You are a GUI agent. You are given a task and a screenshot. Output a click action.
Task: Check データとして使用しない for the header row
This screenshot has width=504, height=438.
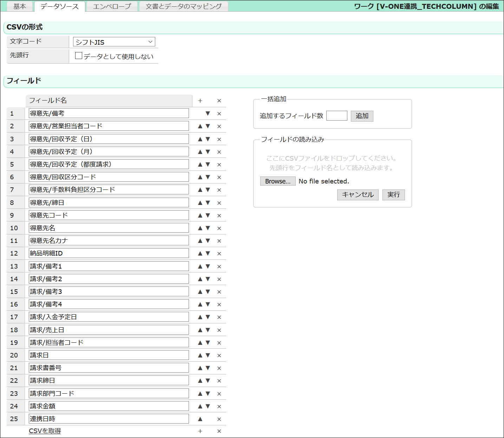coord(78,55)
